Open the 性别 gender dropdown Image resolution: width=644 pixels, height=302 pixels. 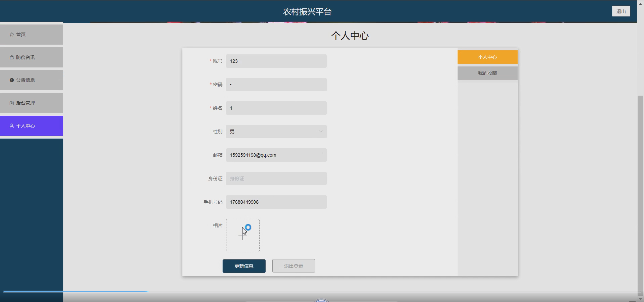point(276,132)
